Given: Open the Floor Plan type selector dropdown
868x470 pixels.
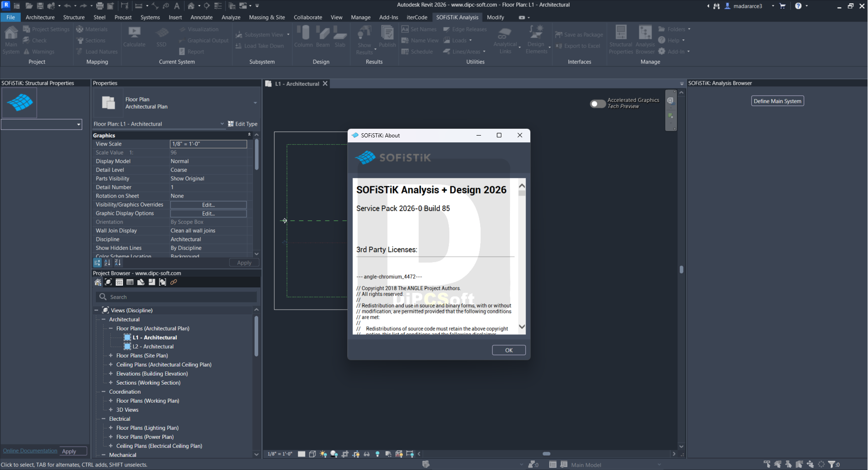Looking at the screenshot, I should click(x=255, y=103).
